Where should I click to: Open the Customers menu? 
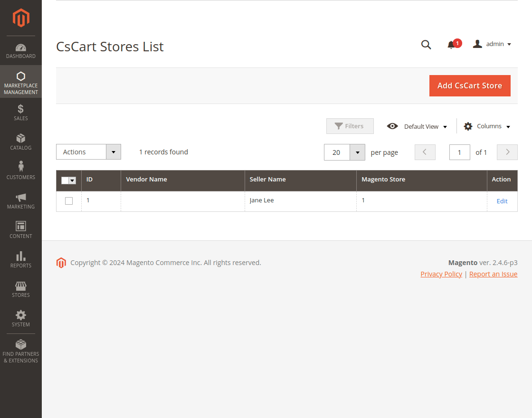(21, 171)
